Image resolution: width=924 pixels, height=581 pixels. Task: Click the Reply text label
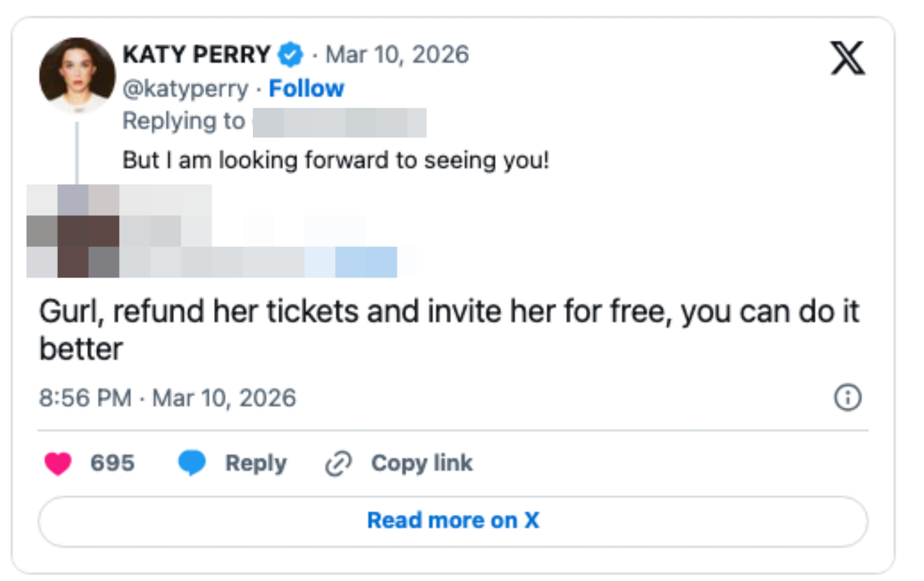coord(256,463)
